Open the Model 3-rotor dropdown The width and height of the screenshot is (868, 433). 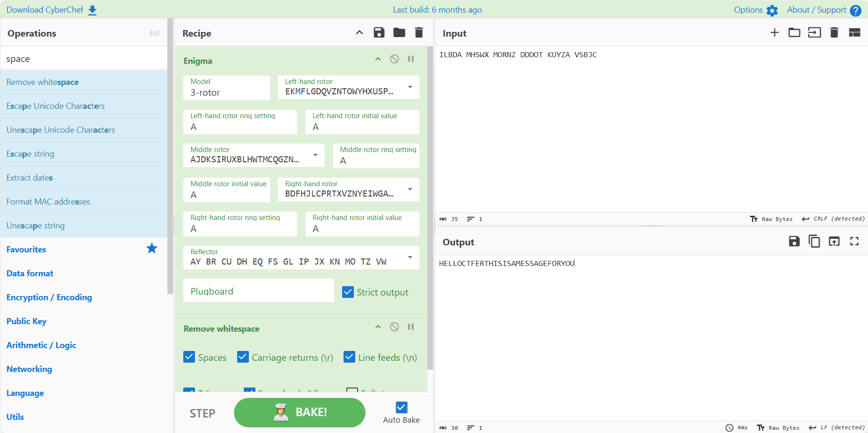(226, 88)
